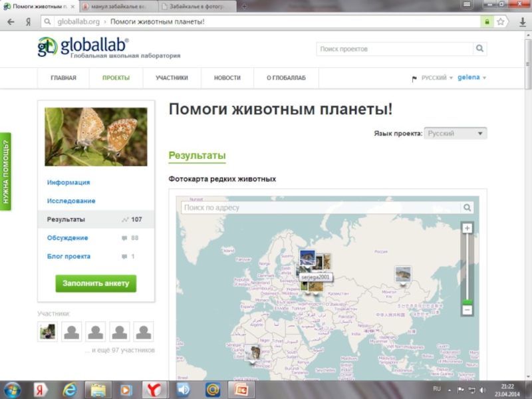Click the Windows Start button
532x399 pixels.
click(13, 388)
